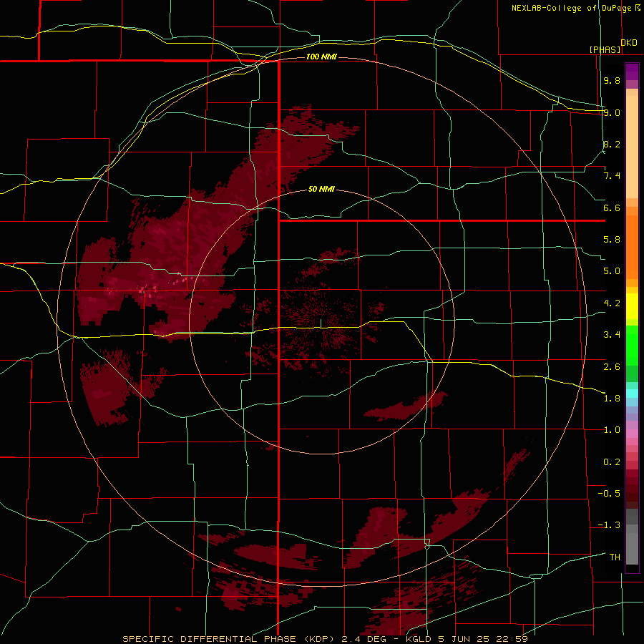This screenshot has height=644, width=644.
Task: Click the 5.8 value on color scale
Action: pyautogui.click(x=612, y=240)
